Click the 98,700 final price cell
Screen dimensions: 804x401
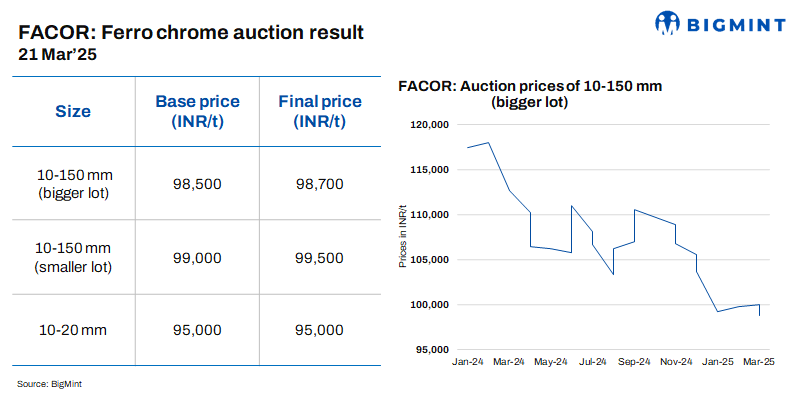(x=320, y=184)
